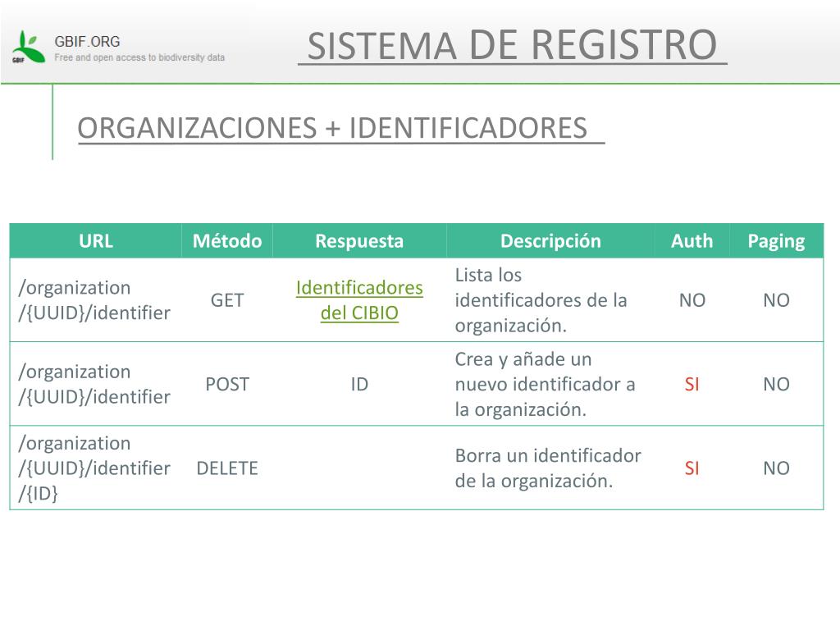Click the Método column header
The height and width of the screenshot is (630, 840).
227,241
